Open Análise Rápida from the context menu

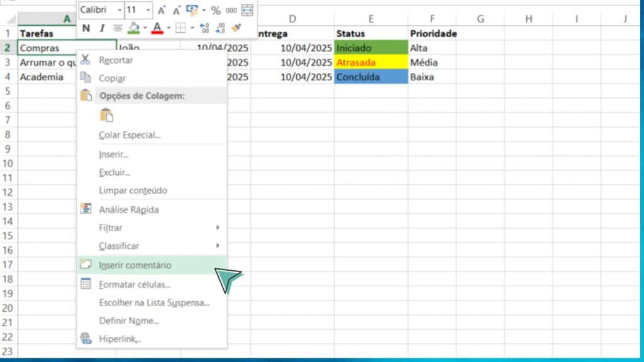pyautogui.click(x=152, y=209)
